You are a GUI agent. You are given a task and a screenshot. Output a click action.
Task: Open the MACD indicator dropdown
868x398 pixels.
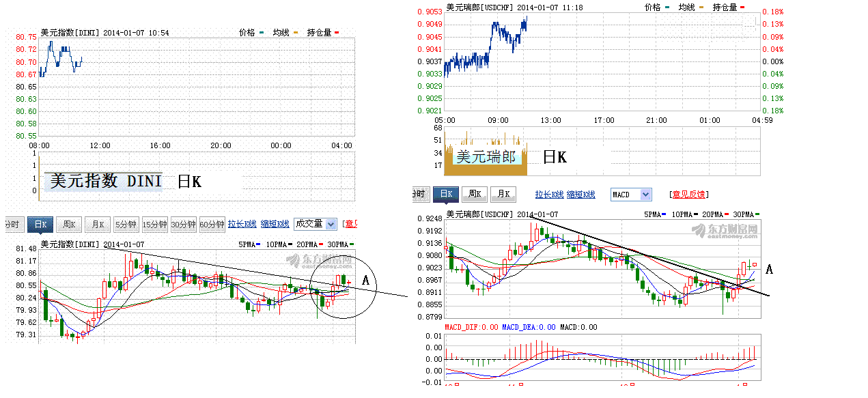click(x=632, y=195)
